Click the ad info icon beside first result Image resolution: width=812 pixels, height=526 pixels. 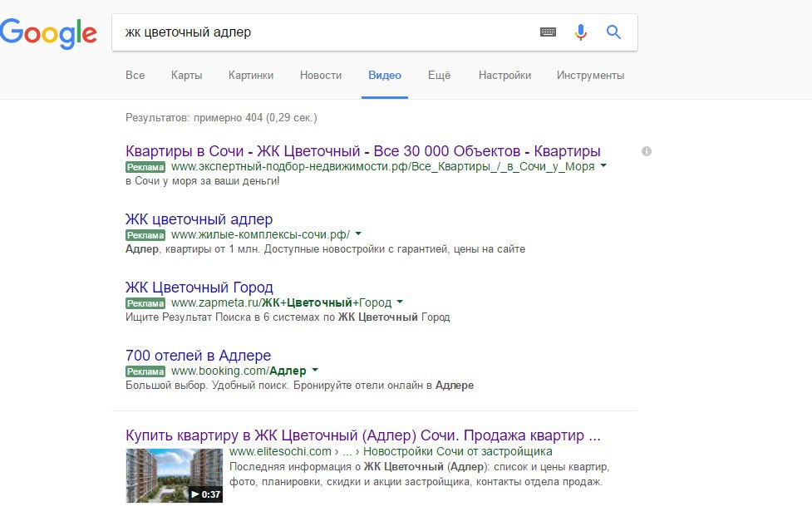pos(647,151)
